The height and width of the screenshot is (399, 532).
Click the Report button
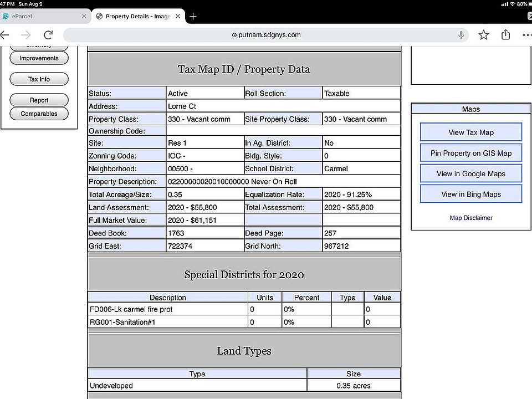pyautogui.click(x=39, y=100)
